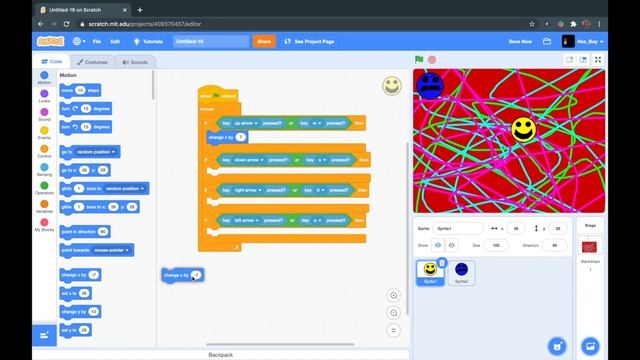Click the workspace horizontal scrollbar
The image size is (640, 360).
pos(280,344)
